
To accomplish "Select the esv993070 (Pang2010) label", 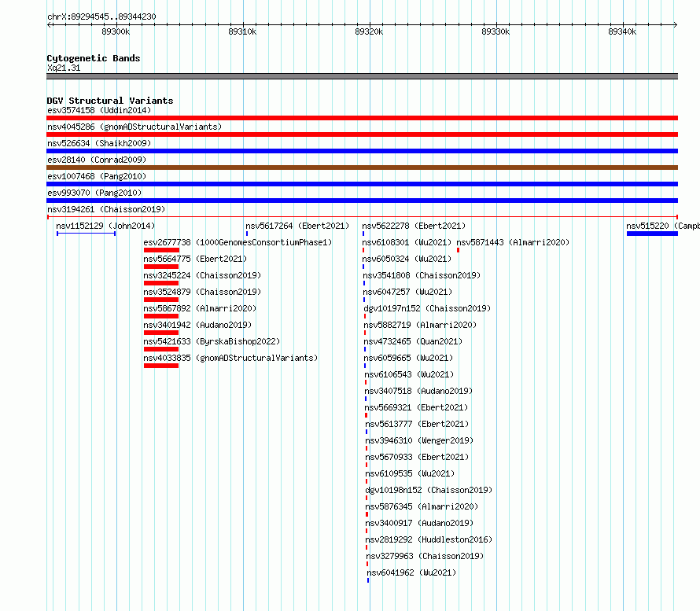I will [94, 193].
